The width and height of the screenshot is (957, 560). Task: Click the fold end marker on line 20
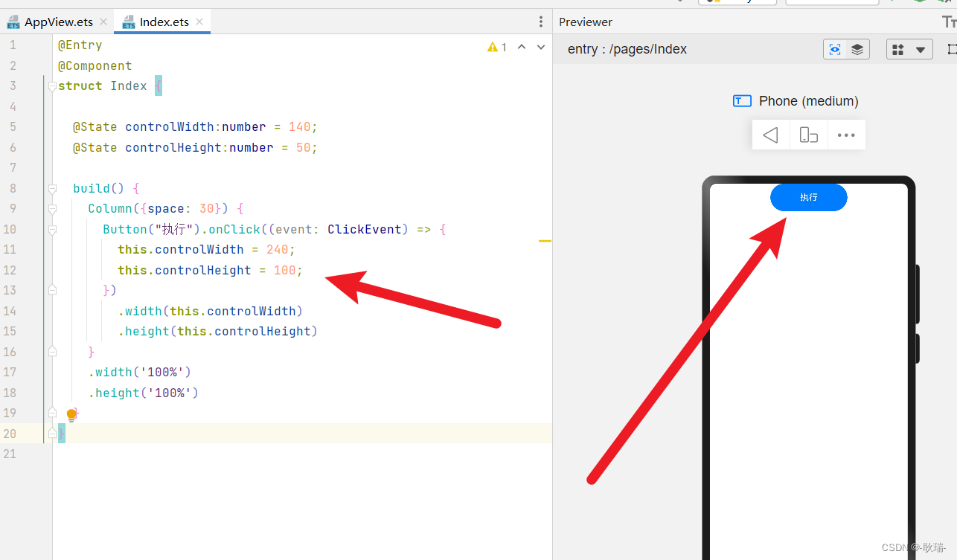52,433
